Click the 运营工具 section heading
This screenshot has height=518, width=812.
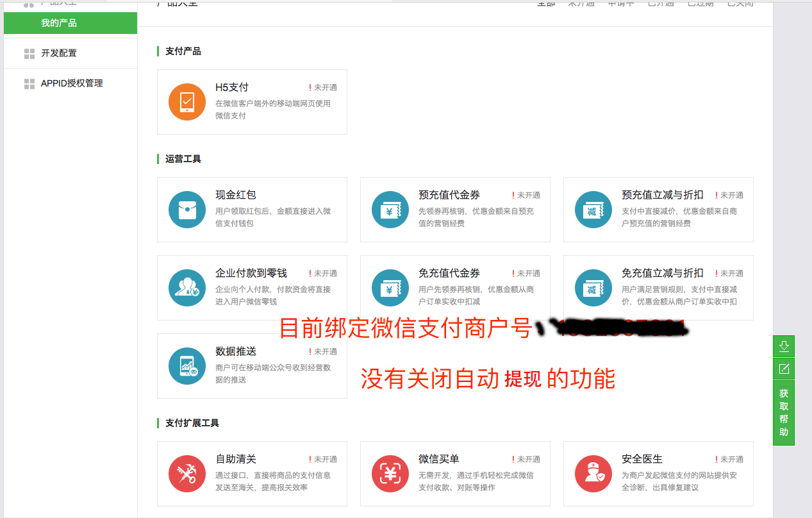click(x=183, y=159)
